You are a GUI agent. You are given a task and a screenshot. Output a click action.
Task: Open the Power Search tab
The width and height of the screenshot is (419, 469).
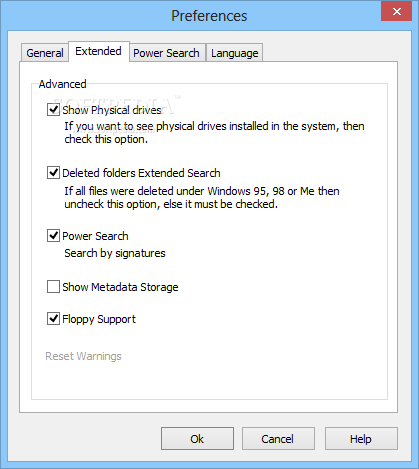[x=167, y=53]
